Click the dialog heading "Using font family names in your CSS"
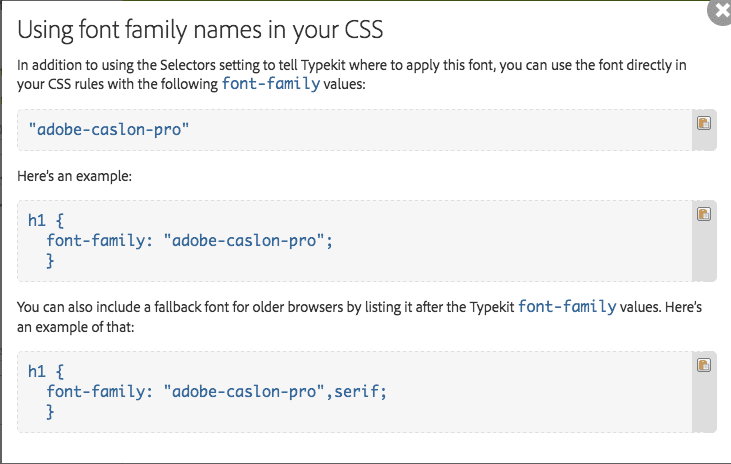The image size is (731, 464). click(x=200, y=30)
